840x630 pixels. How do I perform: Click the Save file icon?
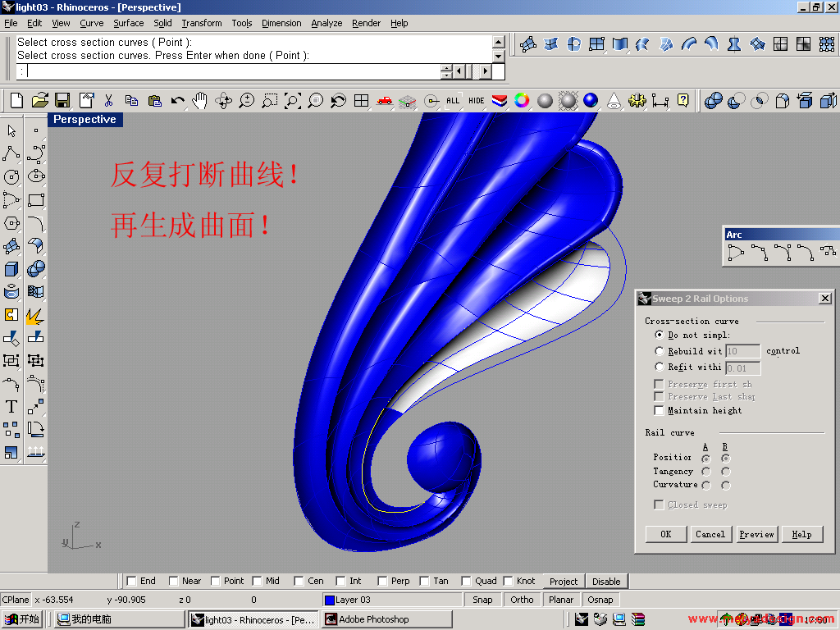click(62, 101)
